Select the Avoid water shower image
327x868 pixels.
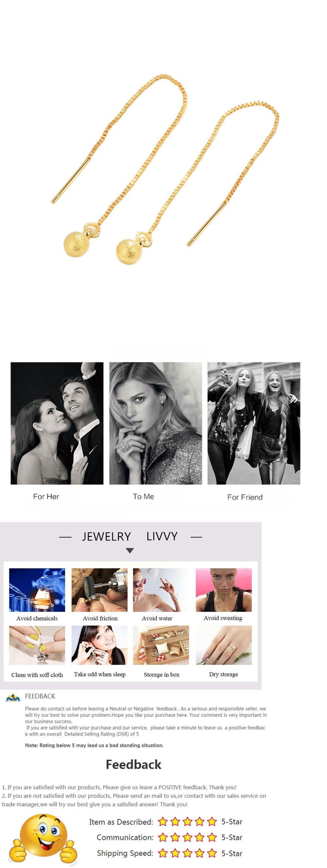161,590
